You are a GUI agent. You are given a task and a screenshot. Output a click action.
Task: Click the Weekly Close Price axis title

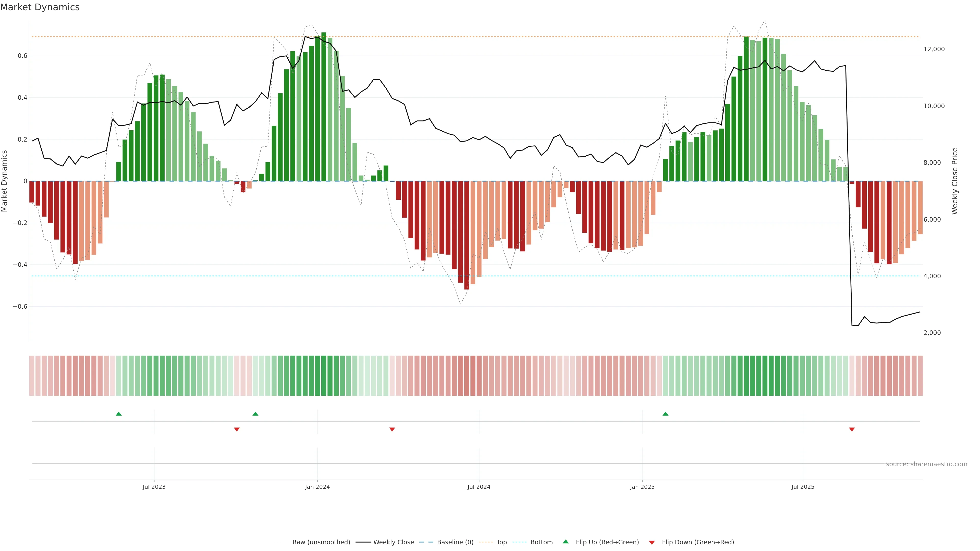pyautogui.click(x=954, y=181)
